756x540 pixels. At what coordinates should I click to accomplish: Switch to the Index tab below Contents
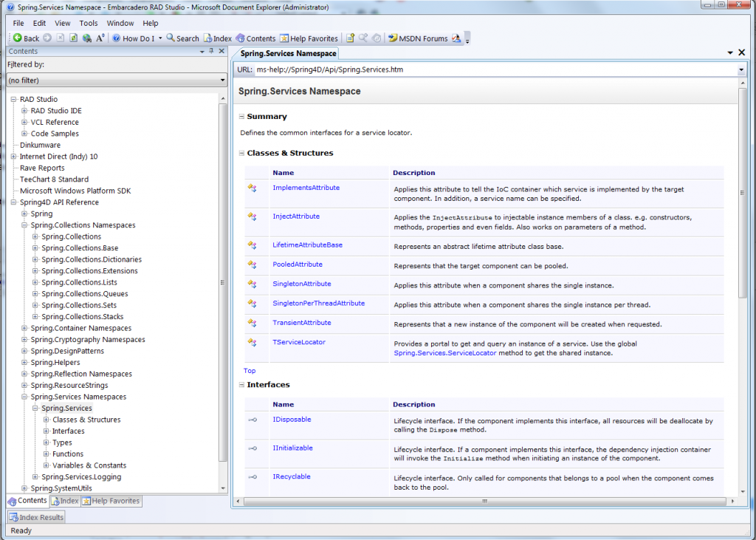(65, 500)
